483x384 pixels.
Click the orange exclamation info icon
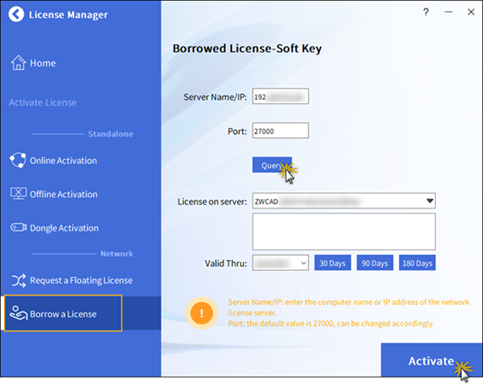point(202,313)
